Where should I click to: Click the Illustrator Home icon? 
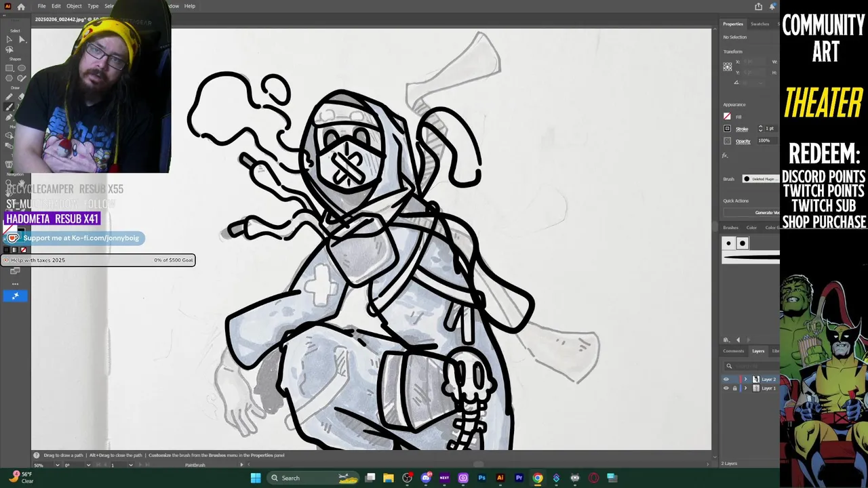[21, 6]
